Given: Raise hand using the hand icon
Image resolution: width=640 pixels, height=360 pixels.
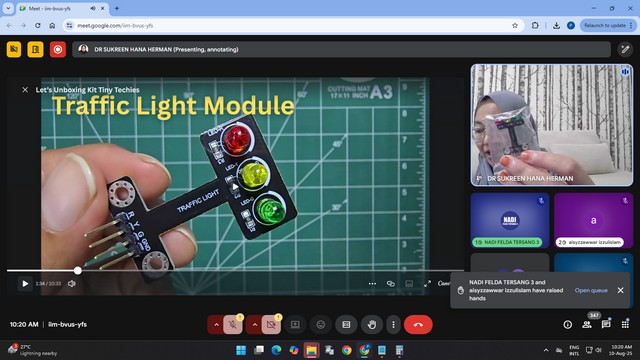Looking at the screenshot, I should [x=371, y=324].
